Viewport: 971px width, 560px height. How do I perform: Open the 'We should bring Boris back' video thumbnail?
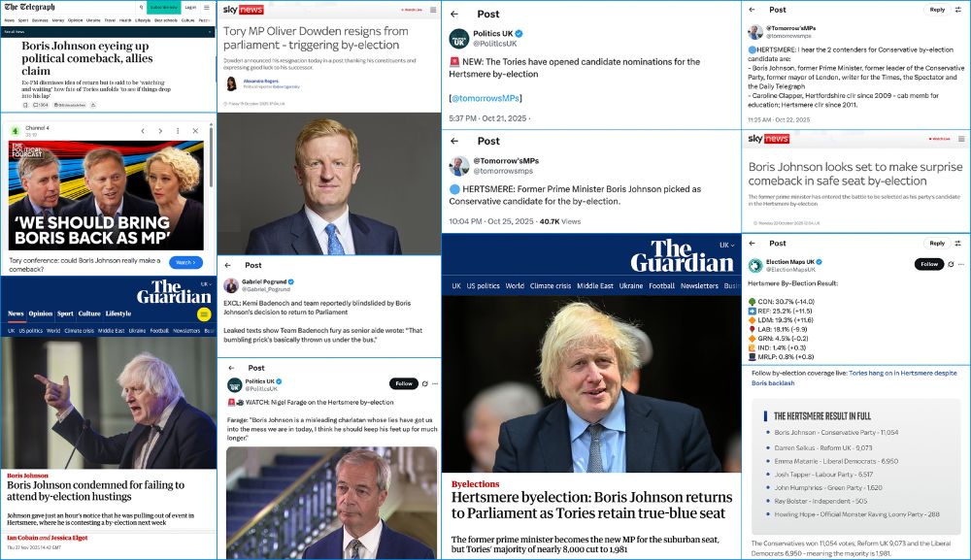106,195
